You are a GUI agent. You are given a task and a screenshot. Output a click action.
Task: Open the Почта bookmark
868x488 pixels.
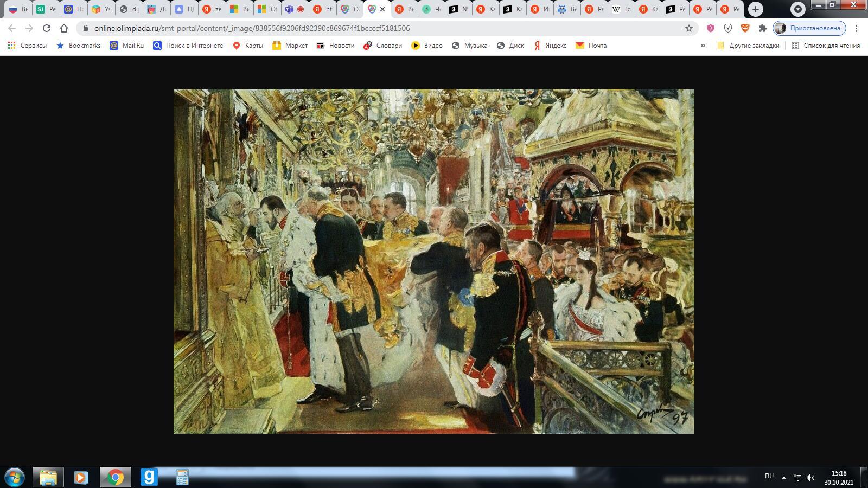(x=591, y=46)
